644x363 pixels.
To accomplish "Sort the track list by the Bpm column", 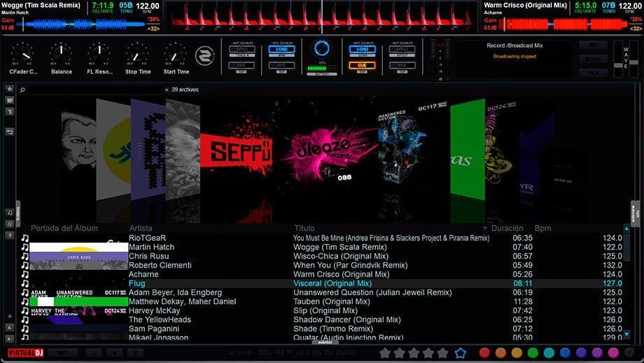I will (x=542, y=228).
